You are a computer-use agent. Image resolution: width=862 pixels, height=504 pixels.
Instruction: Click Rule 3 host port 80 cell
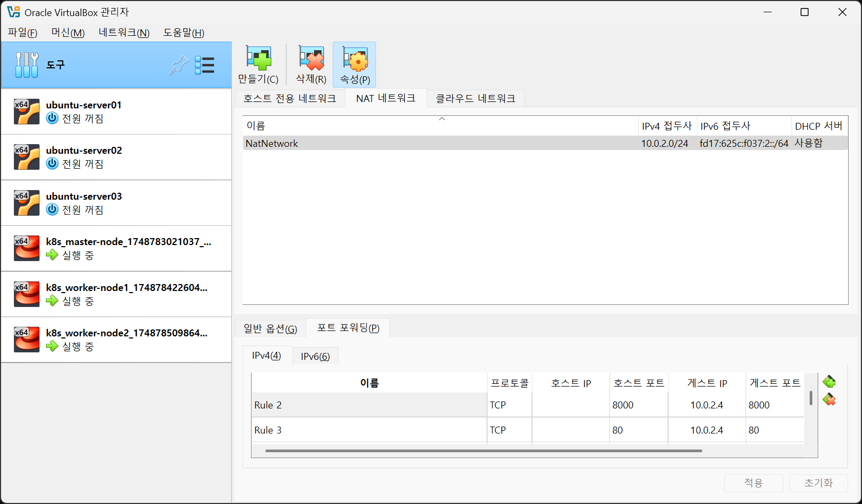click(x=639, y=430)
